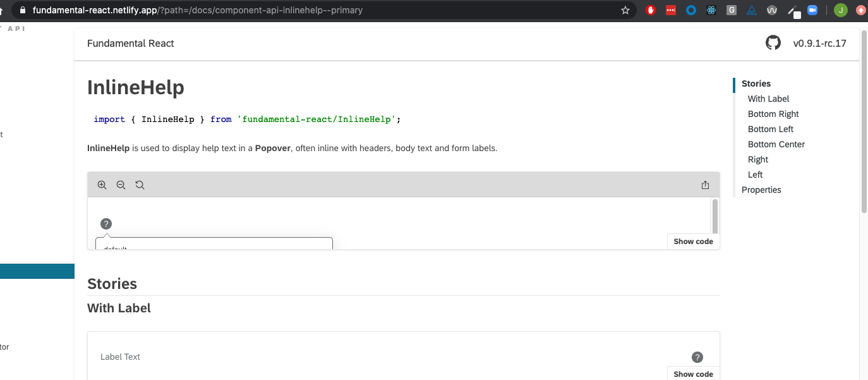Click the question mark InlineHelp icon in preview
Viewport: 868px width, 380px height.
[x=105, y=223]
